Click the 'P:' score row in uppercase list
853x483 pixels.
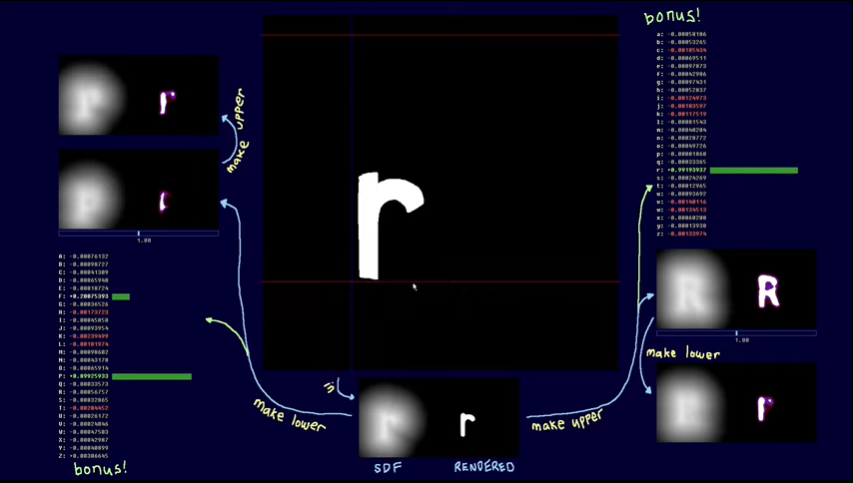pos(84,376)
